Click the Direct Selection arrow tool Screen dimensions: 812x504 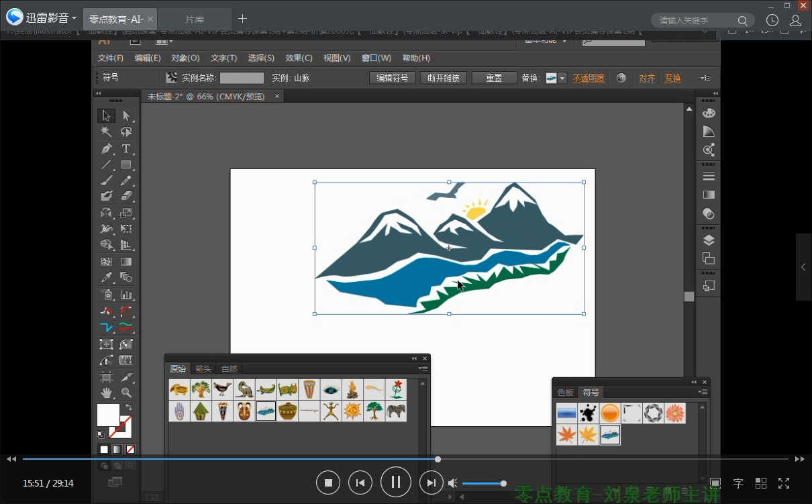coord(125,116)
